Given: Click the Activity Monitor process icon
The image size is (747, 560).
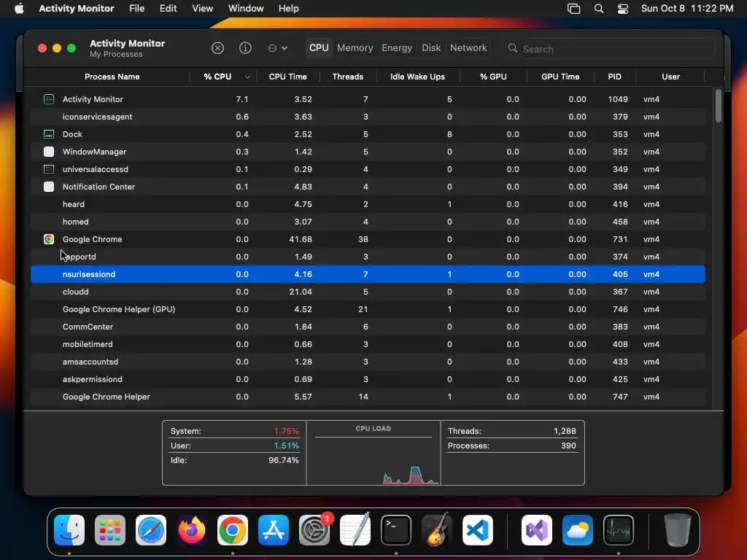Looking at the screenshot, I should [49, 99].
